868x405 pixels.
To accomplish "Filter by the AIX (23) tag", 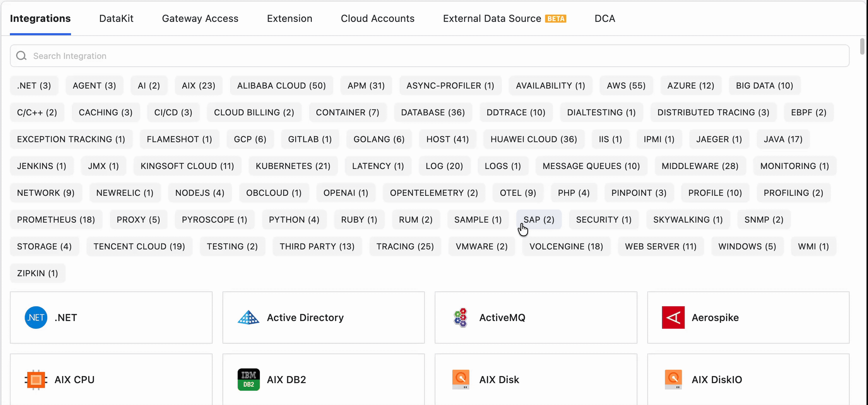I will [198, 85].
